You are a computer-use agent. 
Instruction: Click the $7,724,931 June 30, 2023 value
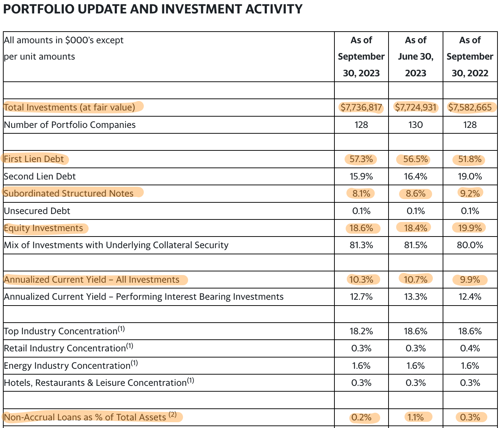click(415, 108)
